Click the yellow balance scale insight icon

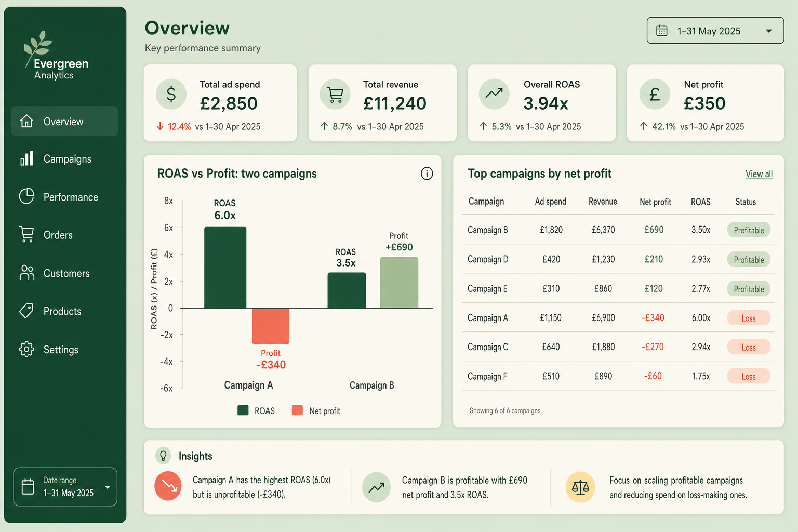click(580, 487)
